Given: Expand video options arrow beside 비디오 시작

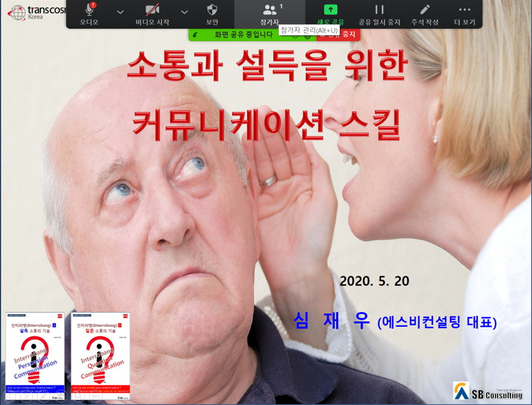Looking at the screenshot, I should [185, 12].
